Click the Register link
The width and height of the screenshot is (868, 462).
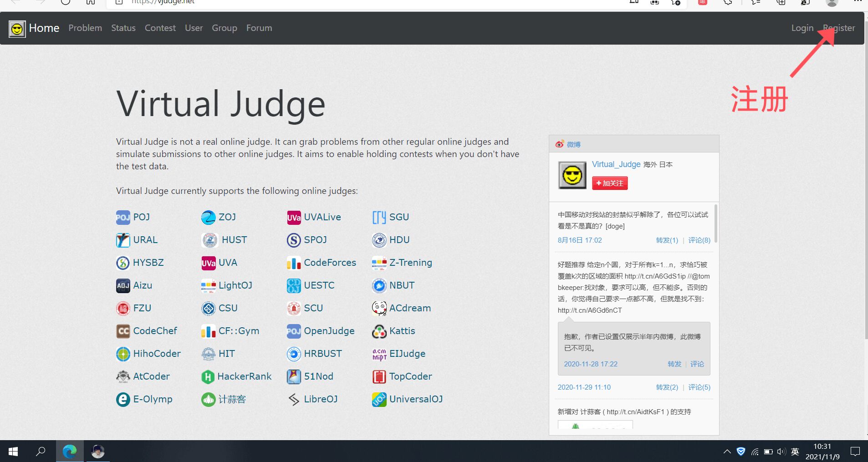click(839, 28)
